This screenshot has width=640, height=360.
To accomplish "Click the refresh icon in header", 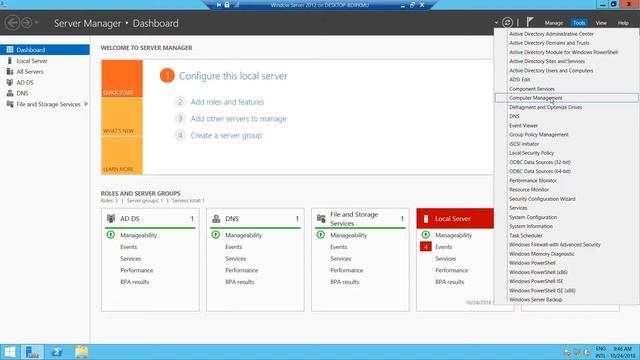I will (x=507, y=22).
